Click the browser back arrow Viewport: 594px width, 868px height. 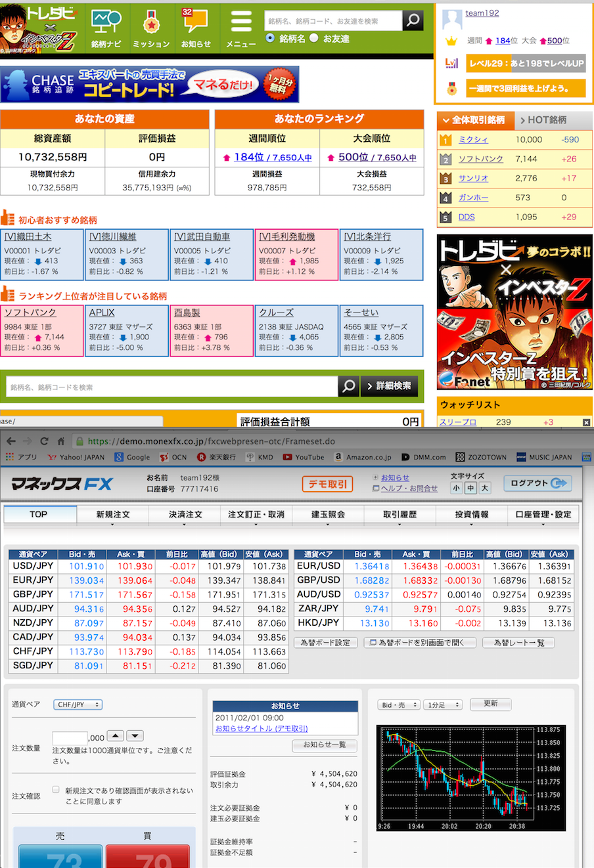click(11, 441)
